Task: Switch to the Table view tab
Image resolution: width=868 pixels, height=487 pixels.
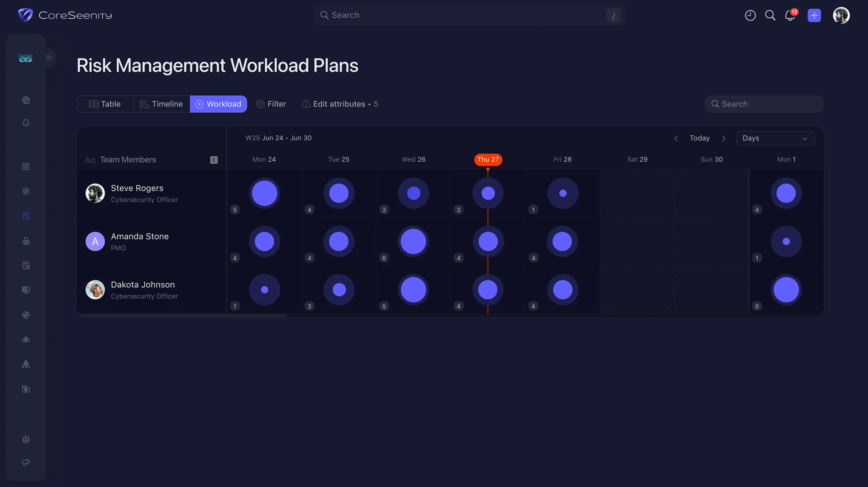Action: [x=105, y=104]
